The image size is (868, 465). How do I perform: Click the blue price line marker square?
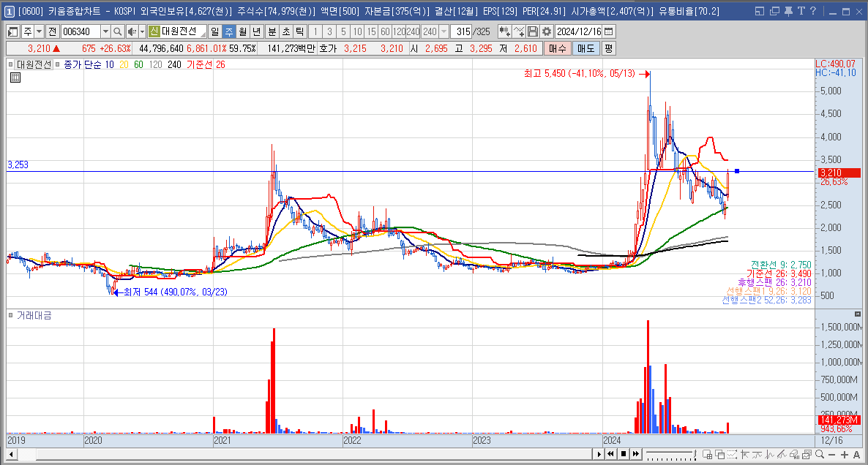737,171
